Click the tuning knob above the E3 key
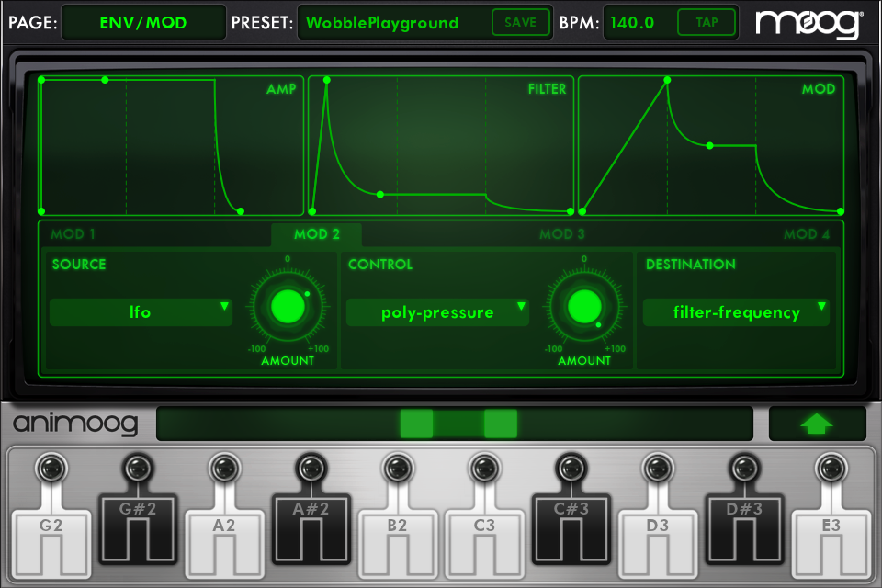Image resolution: width=882 pixels, height=588 pixels. (831, 469)
